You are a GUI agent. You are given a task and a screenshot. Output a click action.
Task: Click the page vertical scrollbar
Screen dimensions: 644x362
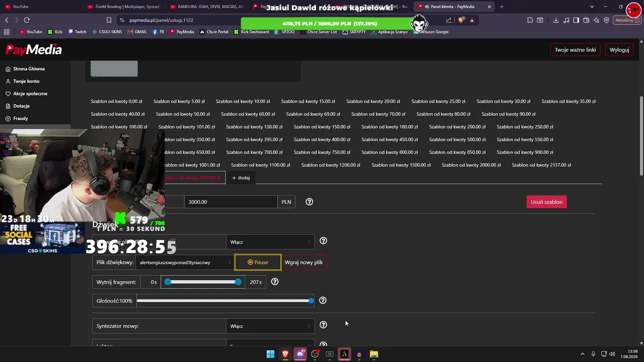641,136
